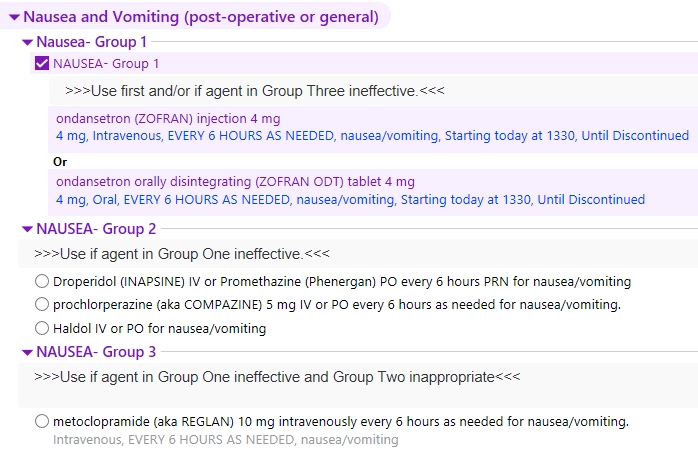This screenshot has width=698, height=456.
Task: Select Droperidol or Promethazine radio option
Action: pos(42,282)
